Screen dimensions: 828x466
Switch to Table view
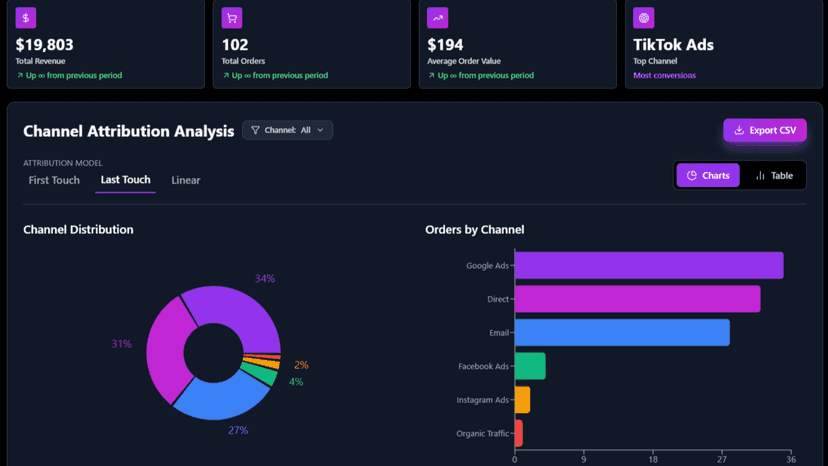tap(774, 175)
